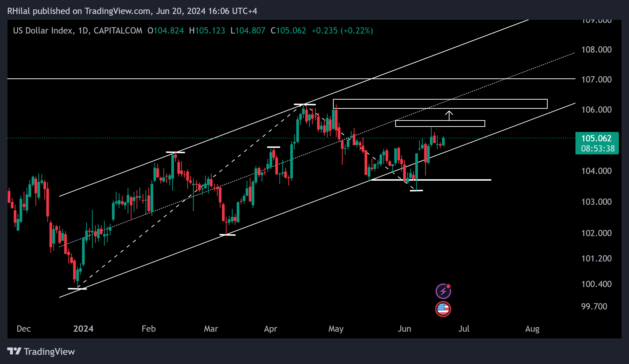
Task: Click the CAPITALCOM source label
Action: click(x=118, y=31)
